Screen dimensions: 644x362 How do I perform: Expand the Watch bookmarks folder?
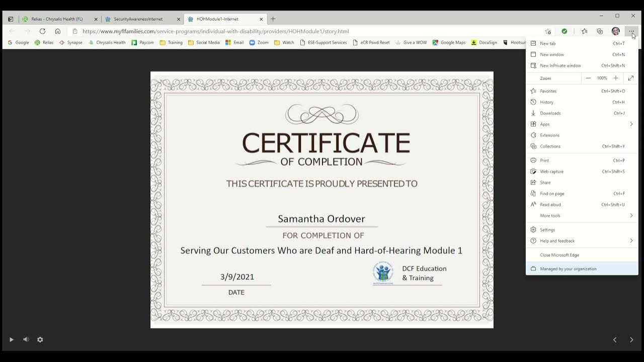[284, 43]
